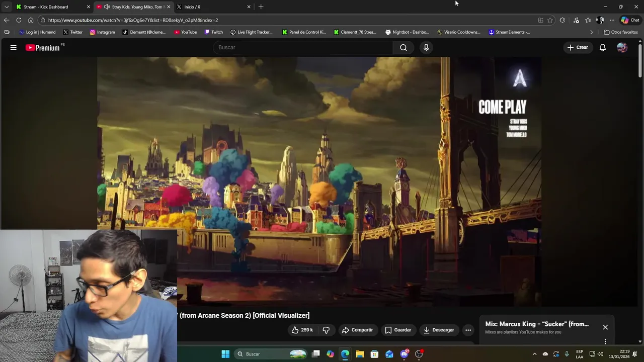644x362 pixels.
Task: Open Task View on the taskbar
Action: 315,354
